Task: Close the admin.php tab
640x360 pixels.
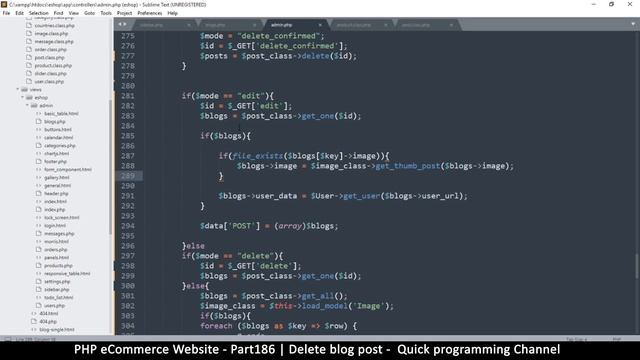Action: (x=320, y=25)
